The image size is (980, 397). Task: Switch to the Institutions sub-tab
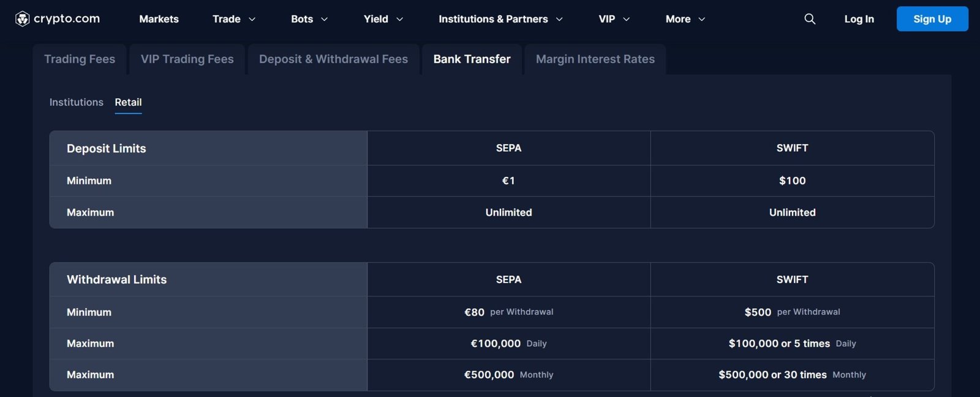coord(76,102)
